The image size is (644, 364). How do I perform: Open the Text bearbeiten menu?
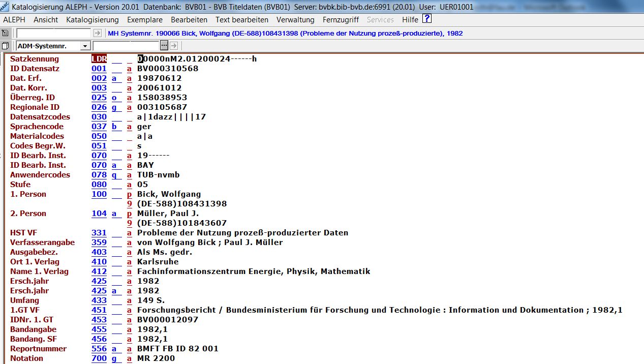coord(241,20)
